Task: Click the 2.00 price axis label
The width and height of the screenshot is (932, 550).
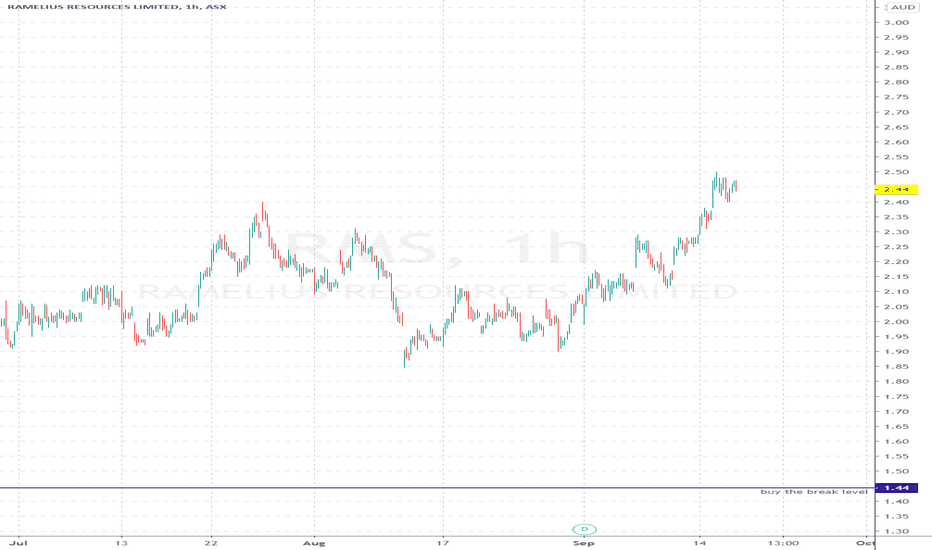Action: 896,322
